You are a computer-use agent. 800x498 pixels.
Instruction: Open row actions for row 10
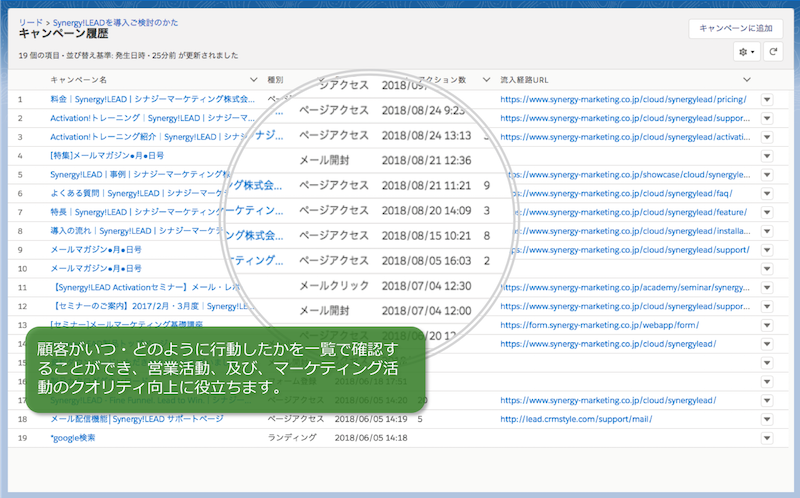[x=767, y=269]
